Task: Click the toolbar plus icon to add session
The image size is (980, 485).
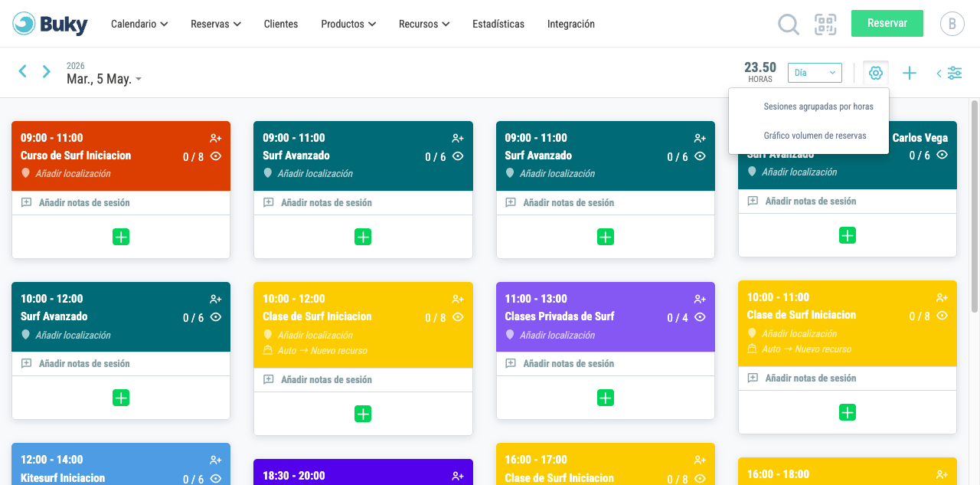Action: (910, 73)
